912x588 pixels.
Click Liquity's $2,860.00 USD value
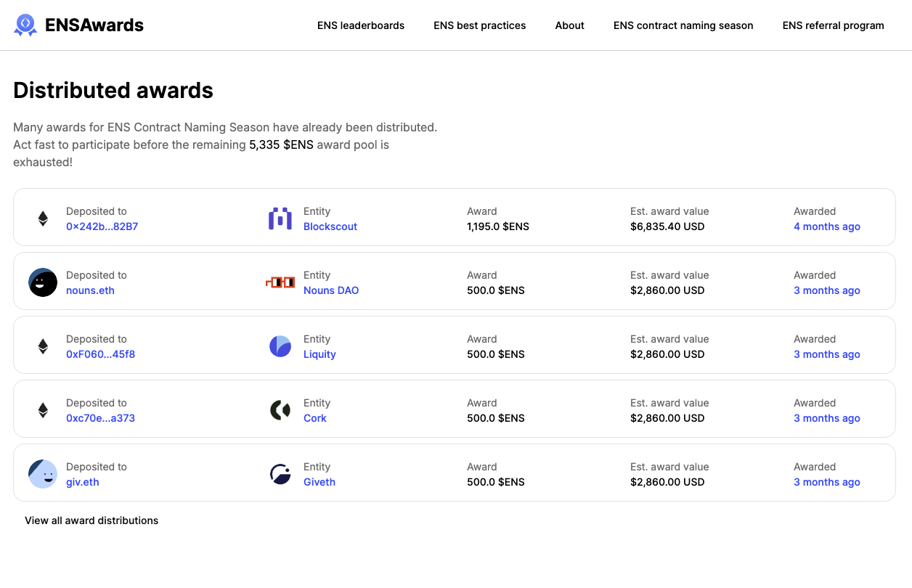pos(667,354)
